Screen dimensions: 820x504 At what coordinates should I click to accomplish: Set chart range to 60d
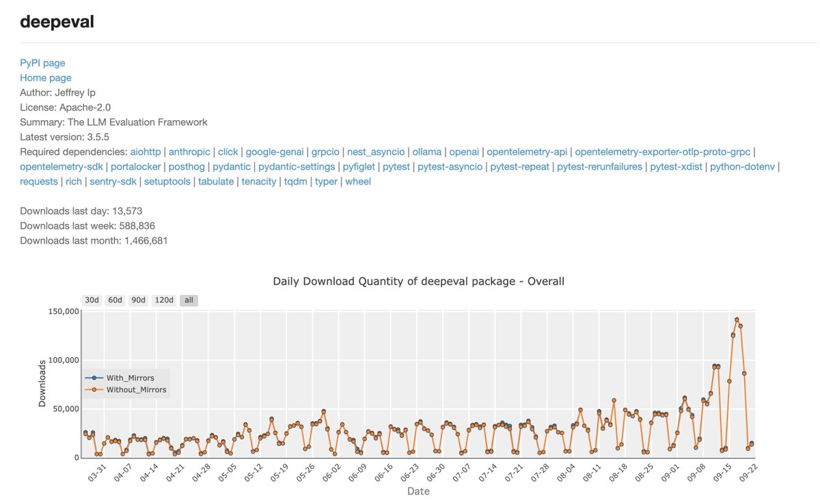(115, 300)
